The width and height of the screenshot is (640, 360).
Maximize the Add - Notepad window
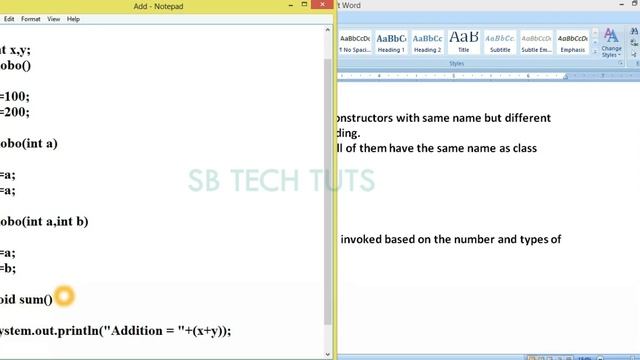click(x=304, y=4)
